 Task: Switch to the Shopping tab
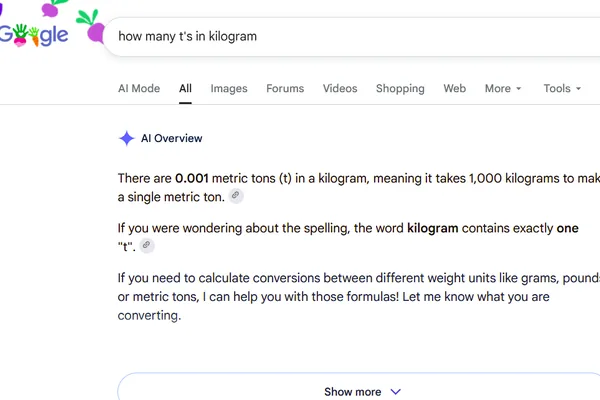click(400, 88)
